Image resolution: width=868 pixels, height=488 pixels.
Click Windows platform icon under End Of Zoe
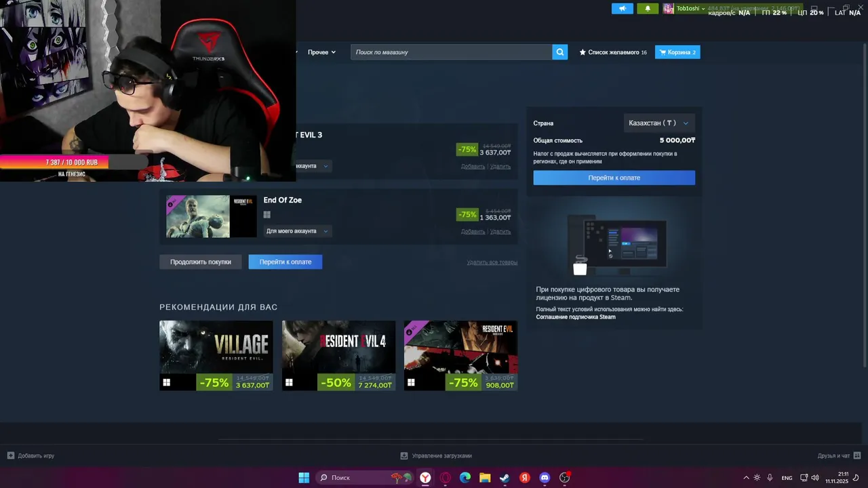(267, 215)
